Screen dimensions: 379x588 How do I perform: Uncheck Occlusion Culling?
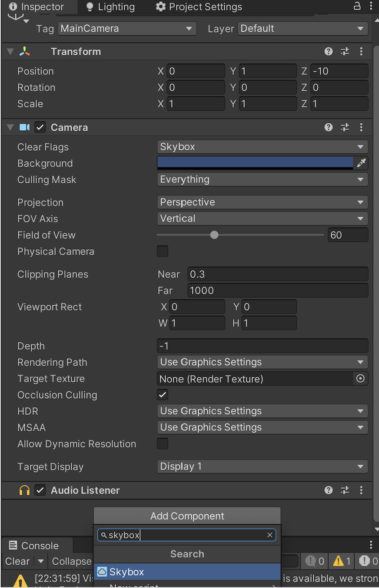163,395
